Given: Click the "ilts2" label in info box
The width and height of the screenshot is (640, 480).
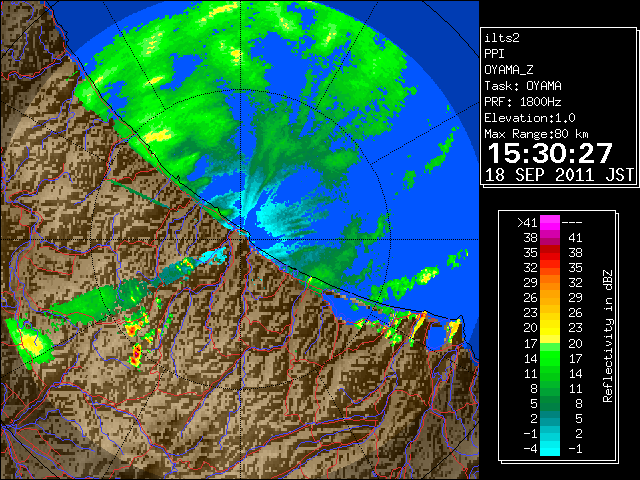Looking at the screenshot, I should (502, 38).
